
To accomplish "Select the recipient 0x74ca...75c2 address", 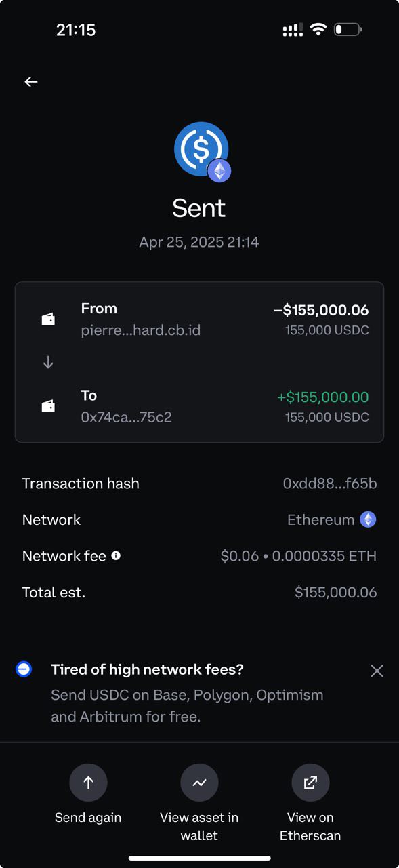I will click(x=126, y=417).
